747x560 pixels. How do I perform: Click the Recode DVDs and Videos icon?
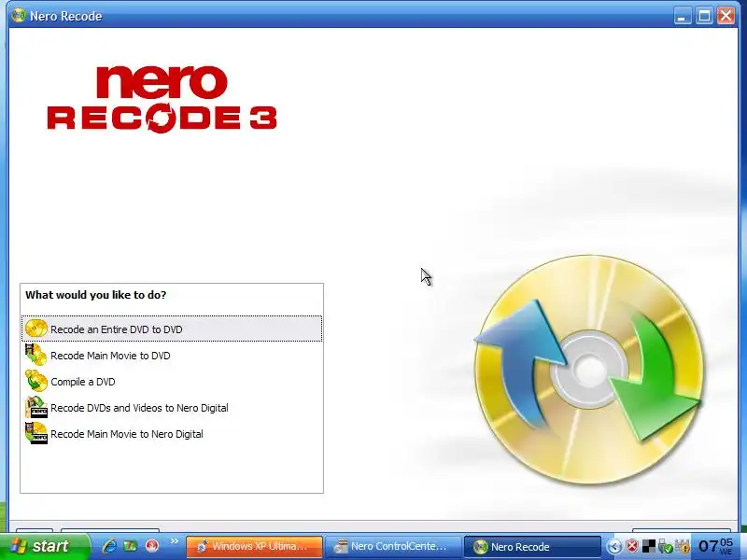(x=36, y=407)
